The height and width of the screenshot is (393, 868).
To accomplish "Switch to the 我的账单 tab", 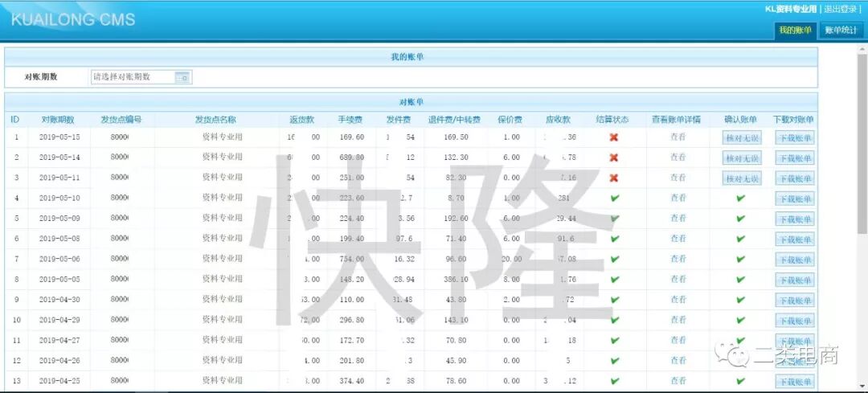I will pos(795,31).
